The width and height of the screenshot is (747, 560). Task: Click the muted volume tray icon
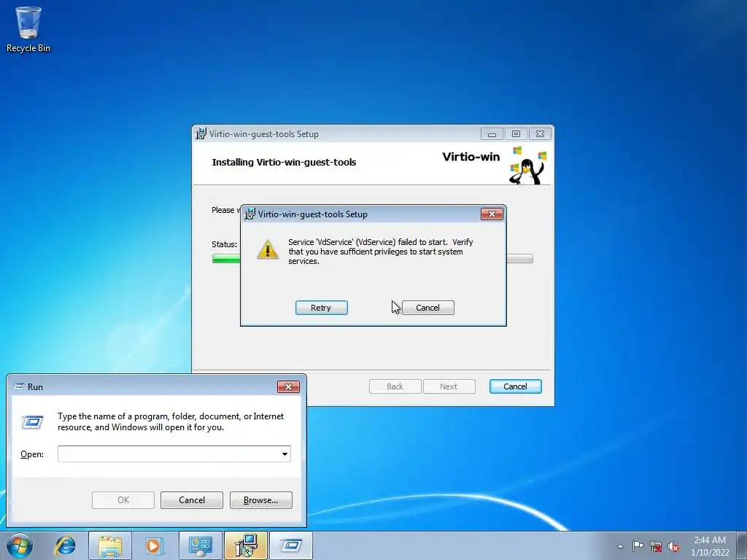click(673, 546)
